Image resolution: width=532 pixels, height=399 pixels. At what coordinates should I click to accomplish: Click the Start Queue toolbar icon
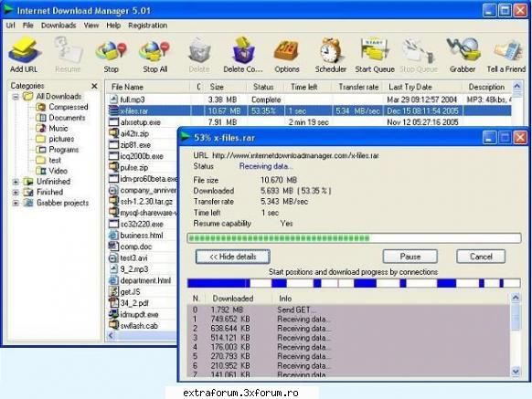(x=375, y=50)
